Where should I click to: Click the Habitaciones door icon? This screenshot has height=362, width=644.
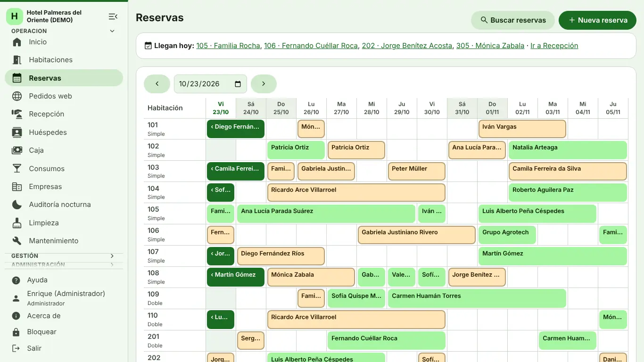click(17, 60)
